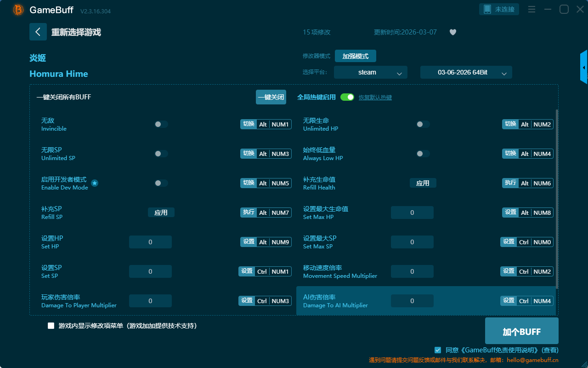Click the restore default hotkeys link

point(375,98)
